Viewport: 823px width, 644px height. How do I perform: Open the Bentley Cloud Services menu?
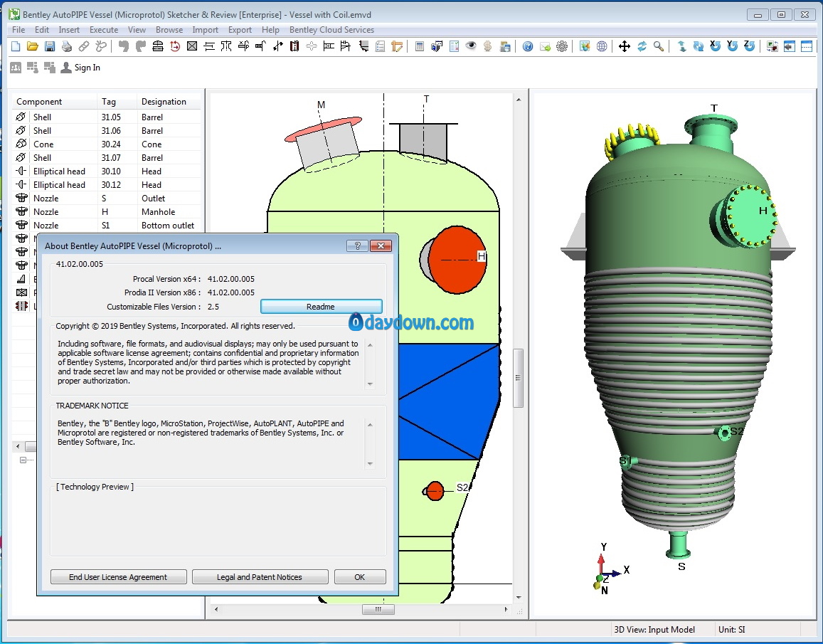(x=331, y=30)
